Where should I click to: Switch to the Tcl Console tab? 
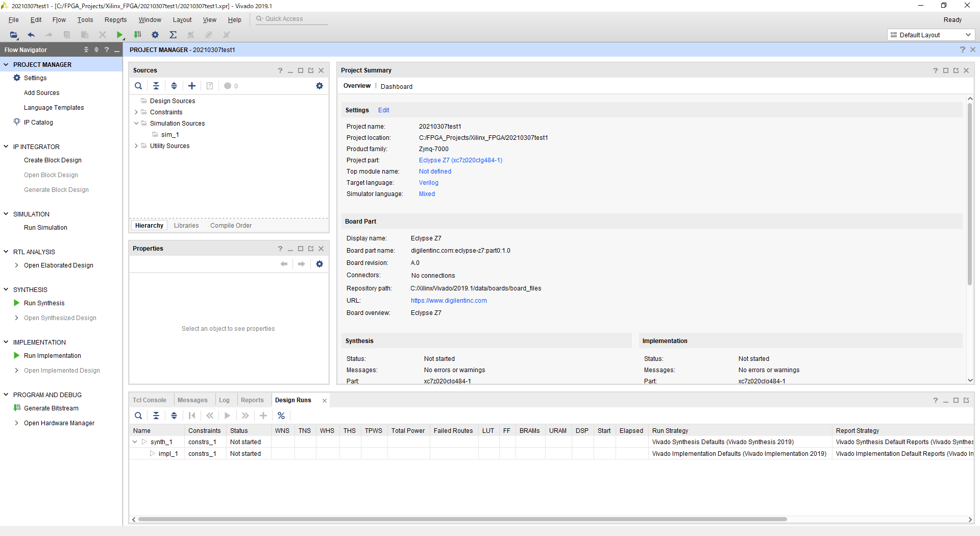[150, 400]
